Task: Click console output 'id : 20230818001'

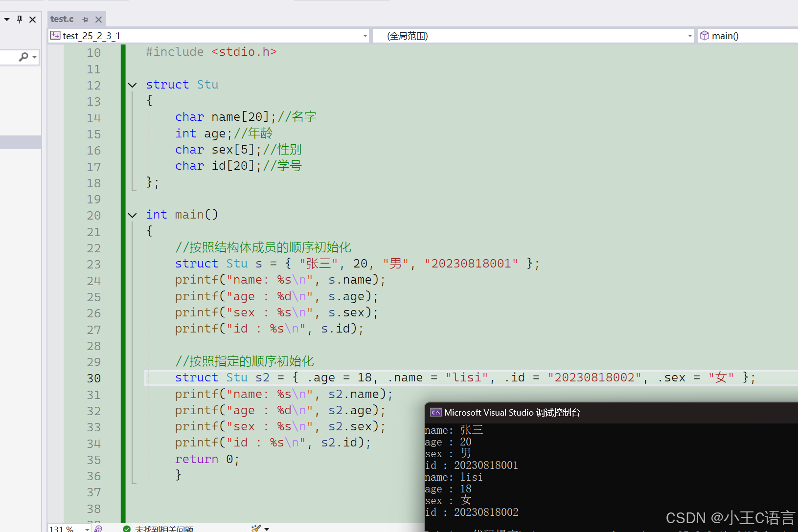Action: pyautogui.click(x=472, y=465)
